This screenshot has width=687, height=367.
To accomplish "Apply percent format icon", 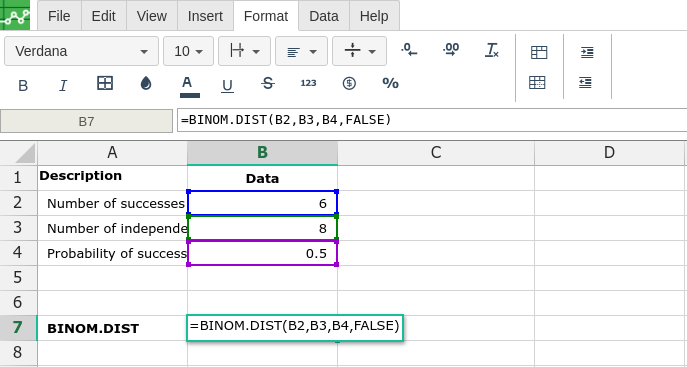I will point(390,83).
